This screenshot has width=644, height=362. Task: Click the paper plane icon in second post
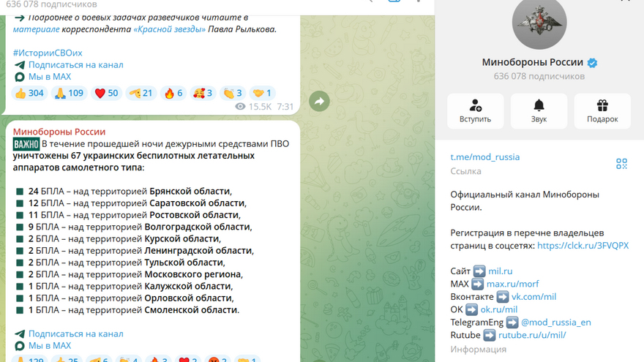[x=19, y=333]
